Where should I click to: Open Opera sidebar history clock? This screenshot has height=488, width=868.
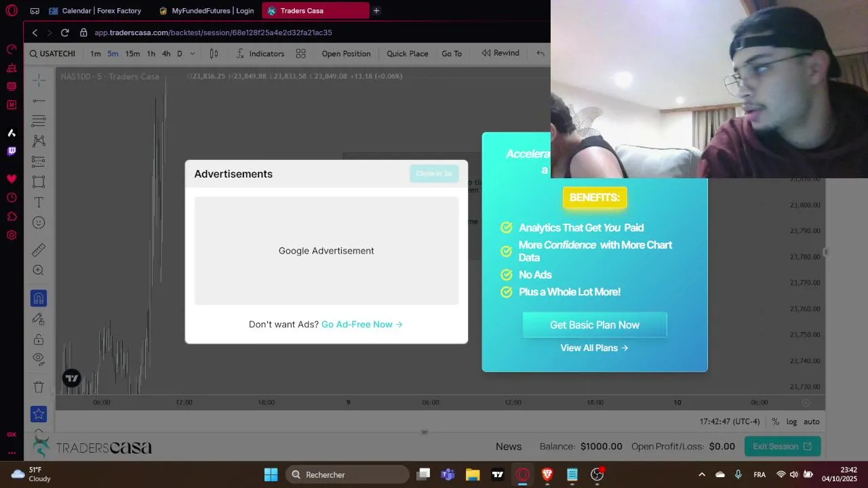12,198
